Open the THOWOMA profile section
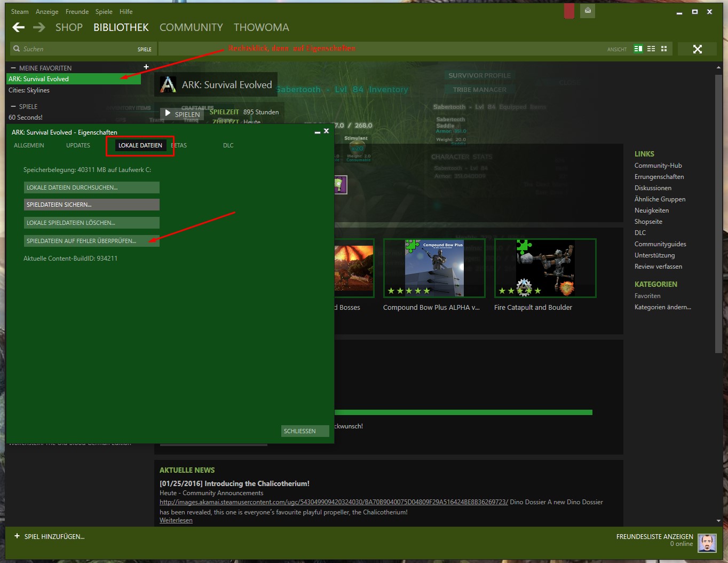This screenshot has height=563, width=728. click(x=262, y=27)
